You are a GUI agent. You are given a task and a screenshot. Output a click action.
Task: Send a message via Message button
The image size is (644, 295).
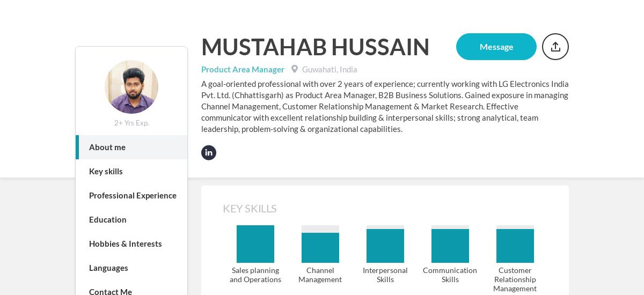[496, 47]
